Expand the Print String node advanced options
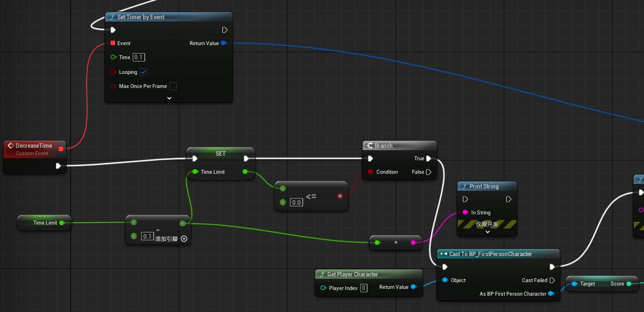Screen dimensions: 644x312 [x=487, y=232]
